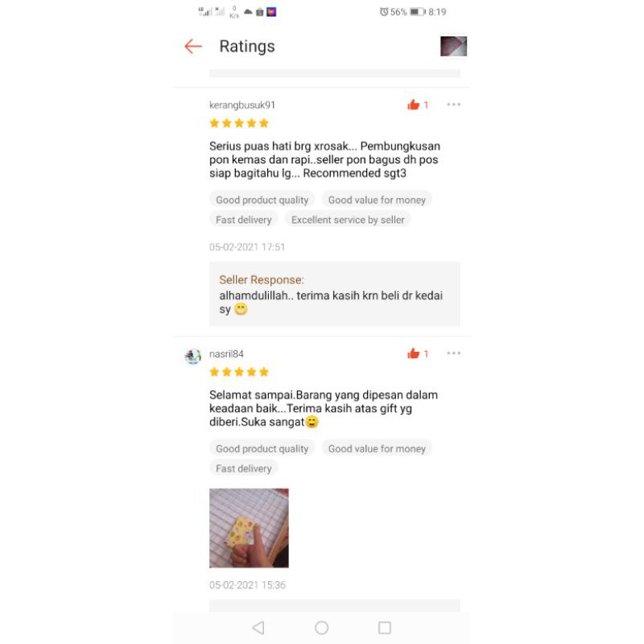Open nasril84's profile avatar
The width and height of the screenshot is (644, 644).
[x=192, y=356]
